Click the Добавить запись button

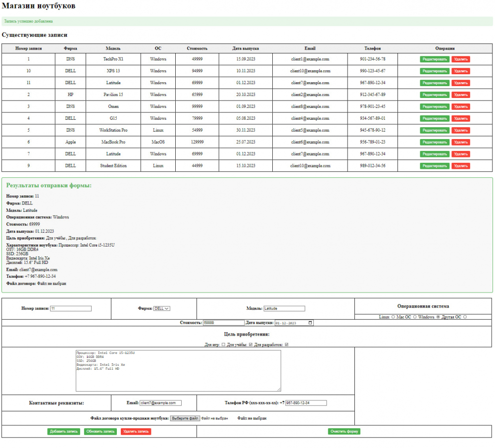point(64,431)
